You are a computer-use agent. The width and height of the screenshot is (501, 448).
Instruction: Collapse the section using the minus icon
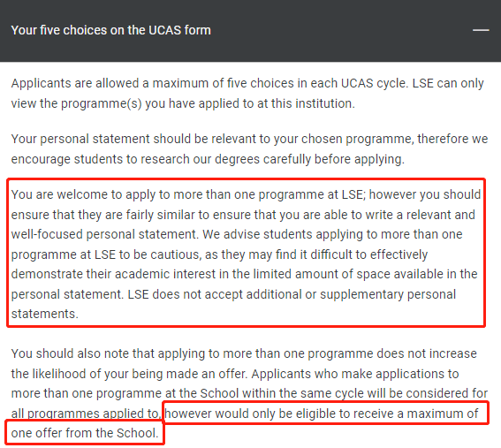[481, 30]
